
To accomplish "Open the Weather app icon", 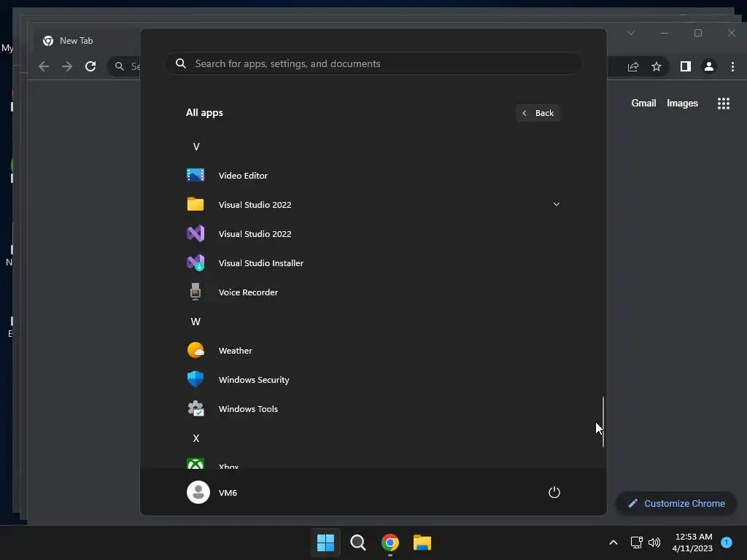I will (x=196, y=351).
